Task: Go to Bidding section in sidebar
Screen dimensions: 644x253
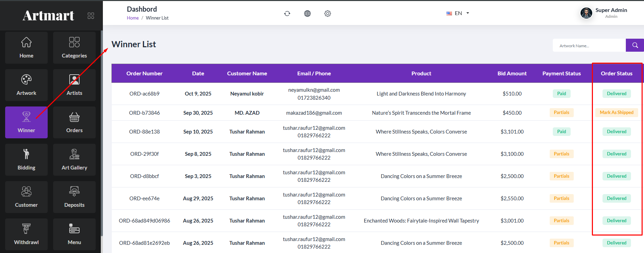Action: (26, 160)
